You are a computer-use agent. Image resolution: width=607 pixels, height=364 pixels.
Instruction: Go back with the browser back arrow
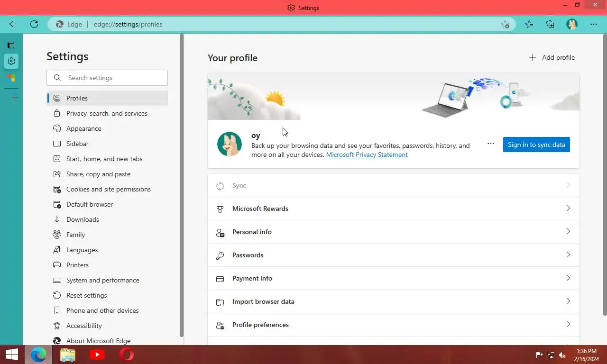click(x=13, y=24)
